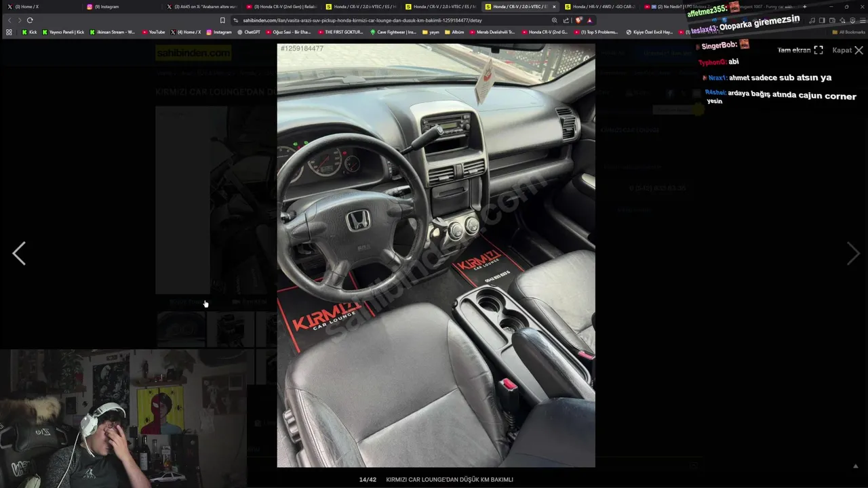Open the All Bookmarks folder

point(848,32)
